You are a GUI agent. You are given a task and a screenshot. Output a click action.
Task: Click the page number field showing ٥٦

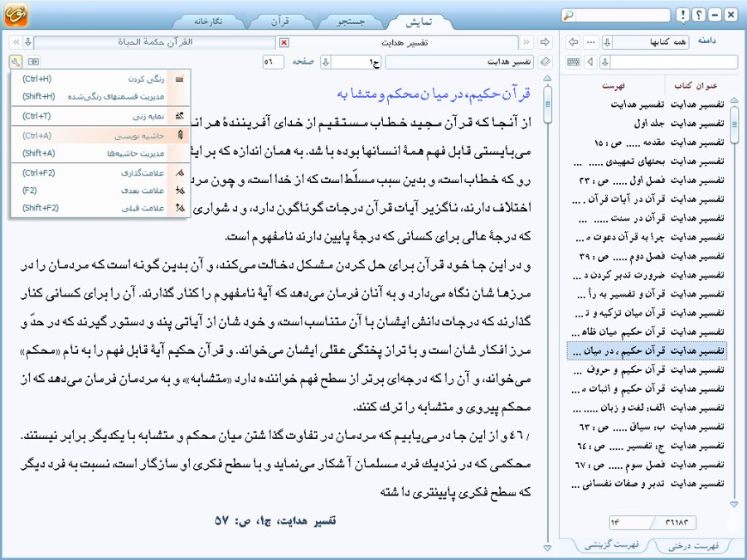pos(273,62)
